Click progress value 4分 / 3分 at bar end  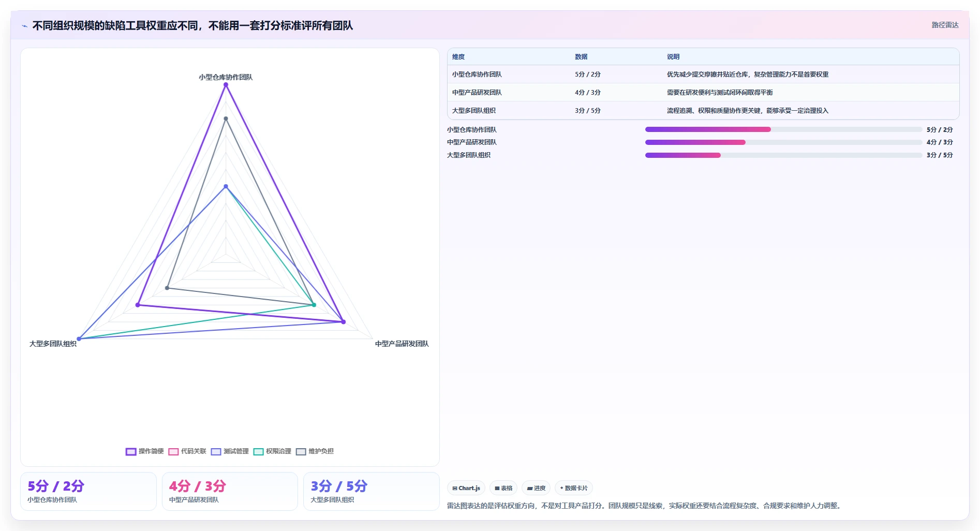(x=940, y=142)
